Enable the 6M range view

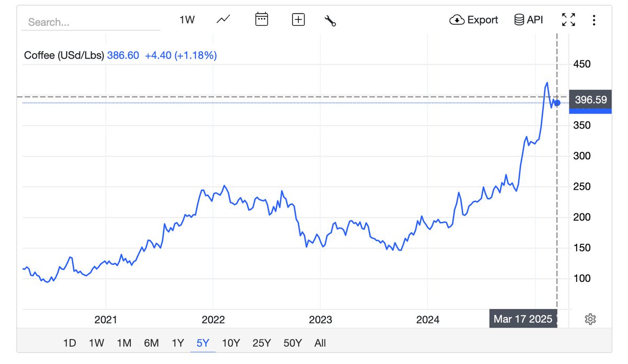(152, 343)
